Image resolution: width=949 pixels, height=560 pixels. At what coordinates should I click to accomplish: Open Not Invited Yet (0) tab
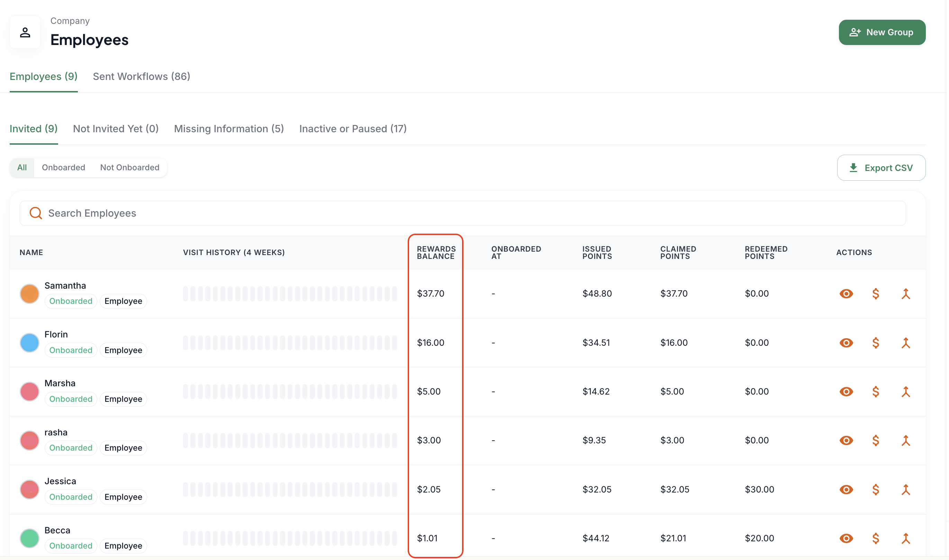coord(116,129)
